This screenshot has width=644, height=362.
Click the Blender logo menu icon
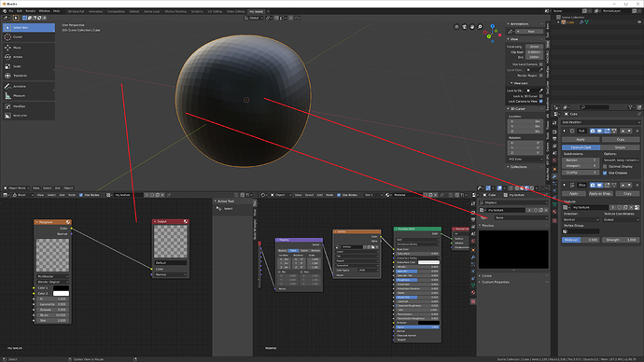pyautogui.click(x=5, y=11)
